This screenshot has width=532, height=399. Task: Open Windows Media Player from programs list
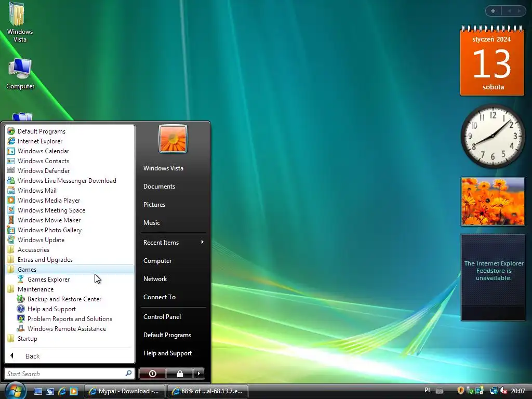(x=44, y=200)
